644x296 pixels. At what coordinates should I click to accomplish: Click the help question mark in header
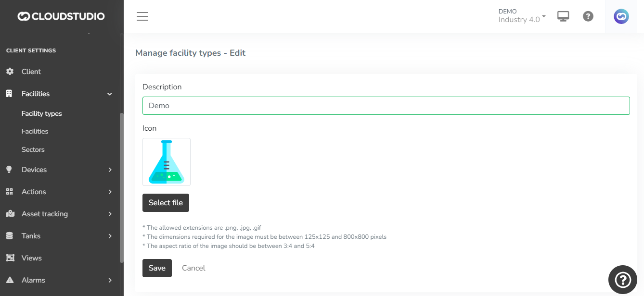(588, 16)
